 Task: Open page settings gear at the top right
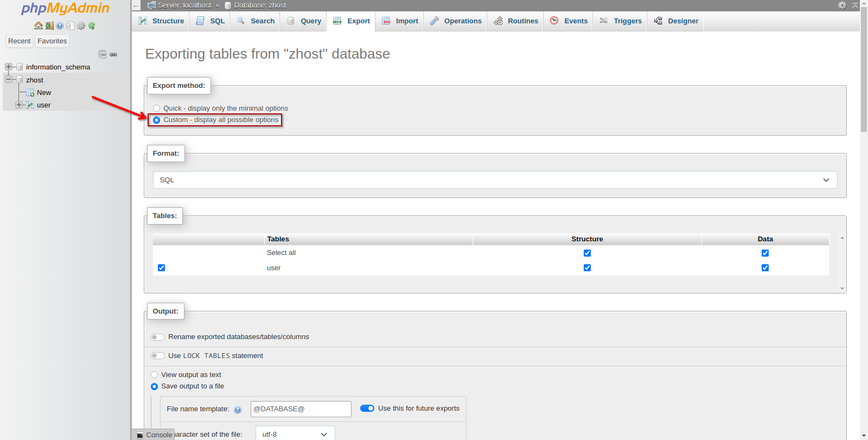[x=842, y=5]
